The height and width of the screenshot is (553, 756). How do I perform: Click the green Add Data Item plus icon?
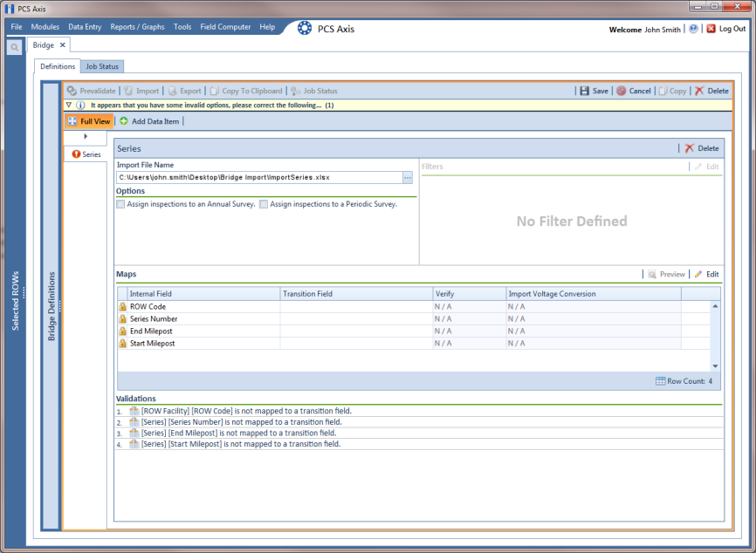124,121
